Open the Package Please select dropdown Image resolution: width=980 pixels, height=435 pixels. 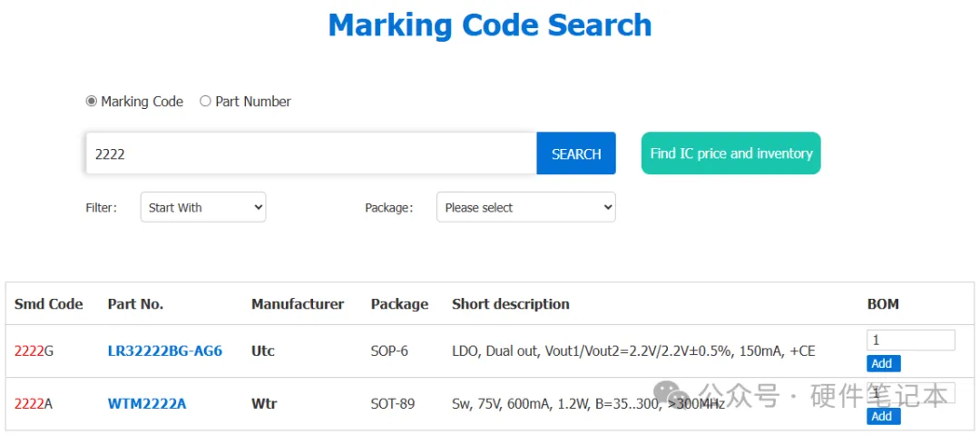pyautogui.click(x=526, y=207)
